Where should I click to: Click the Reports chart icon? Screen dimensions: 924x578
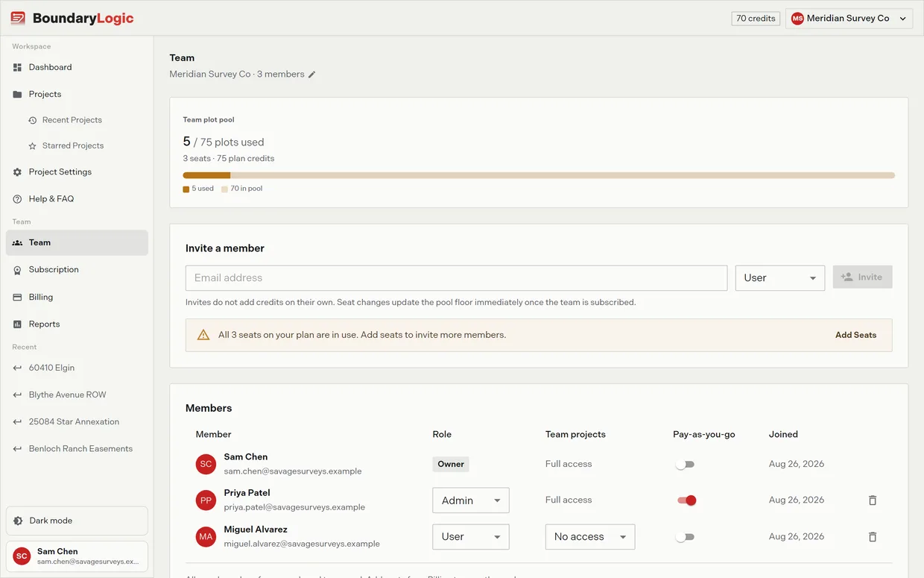pos(17,324)
